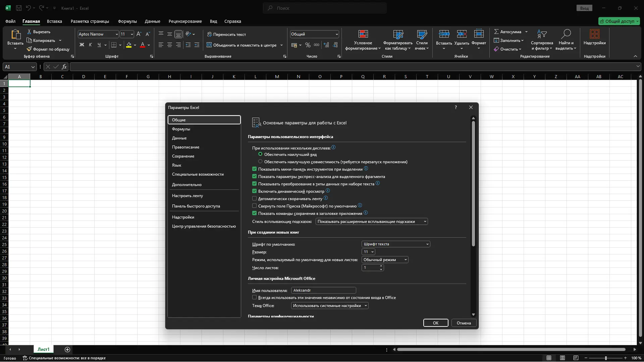The height and width of the screenshot is (362, 644).
Task: Uncheck the dynamic preview (динамический просмотр) option
Action: tap(254, 191)
